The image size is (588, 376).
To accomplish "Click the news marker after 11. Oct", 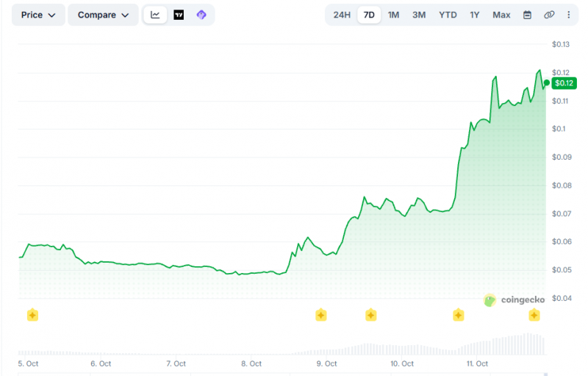I will click(534, 315).
